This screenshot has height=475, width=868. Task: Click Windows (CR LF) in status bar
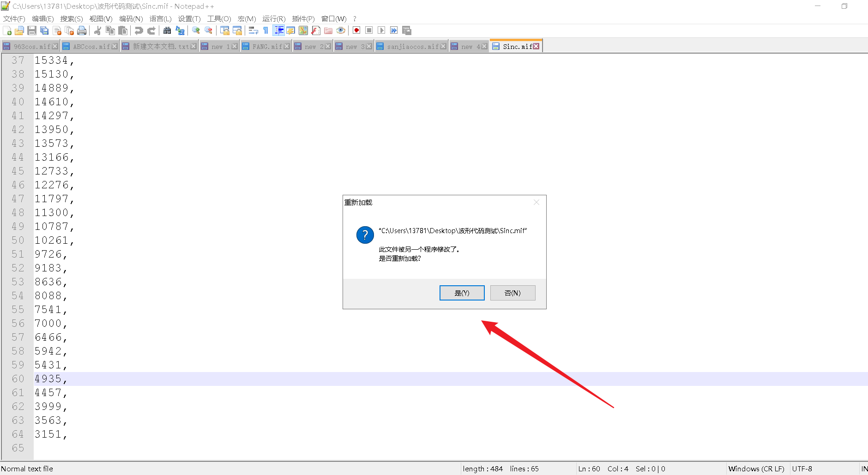pos(756,469)
